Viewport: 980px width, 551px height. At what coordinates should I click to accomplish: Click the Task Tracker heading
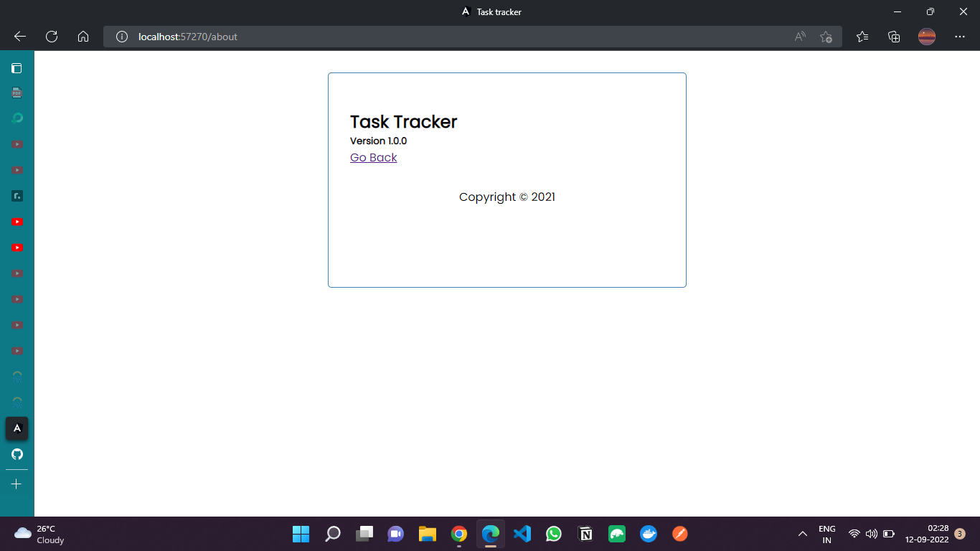click(403, 122)
